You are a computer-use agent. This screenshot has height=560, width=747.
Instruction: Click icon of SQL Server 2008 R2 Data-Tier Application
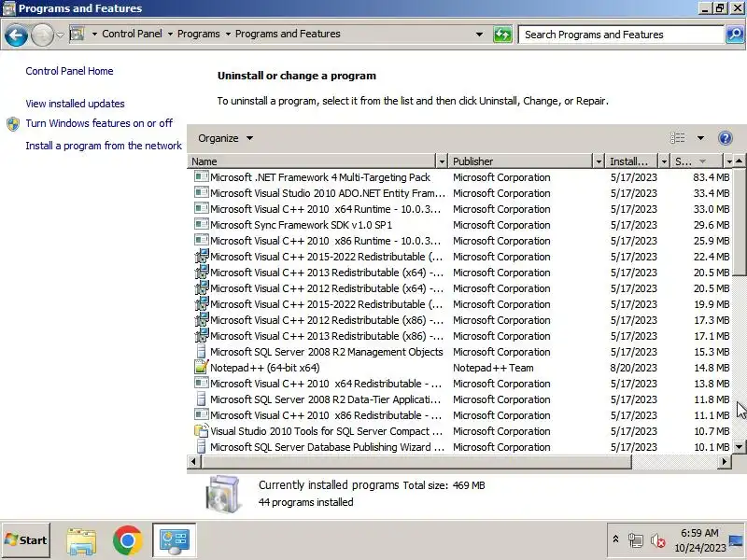[x=202, y=399]
